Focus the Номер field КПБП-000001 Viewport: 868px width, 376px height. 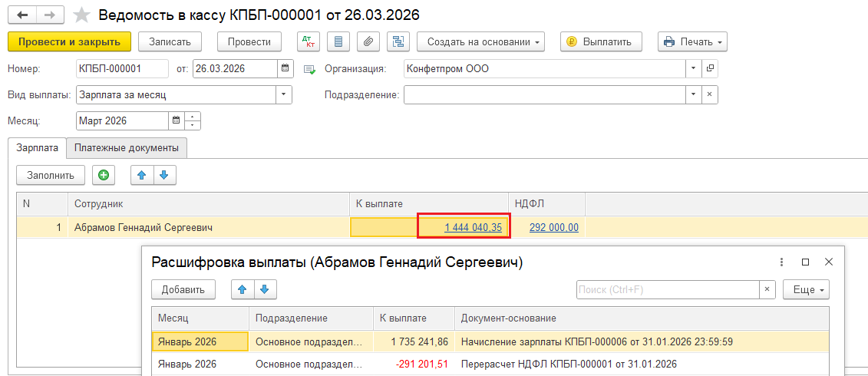[122, 69]
